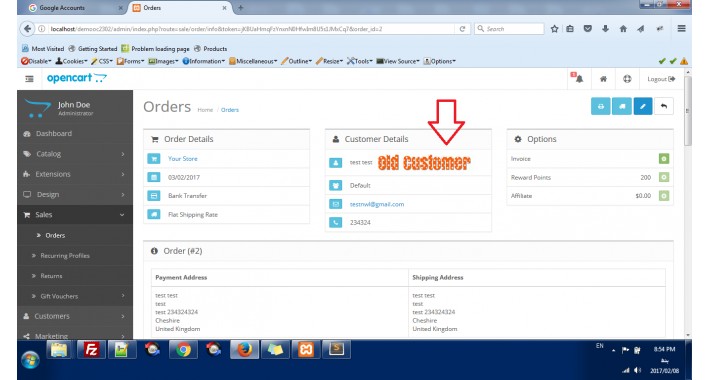Click the 03/02/2017 order date text
The image size is (710, 380).
coord(183,178)
